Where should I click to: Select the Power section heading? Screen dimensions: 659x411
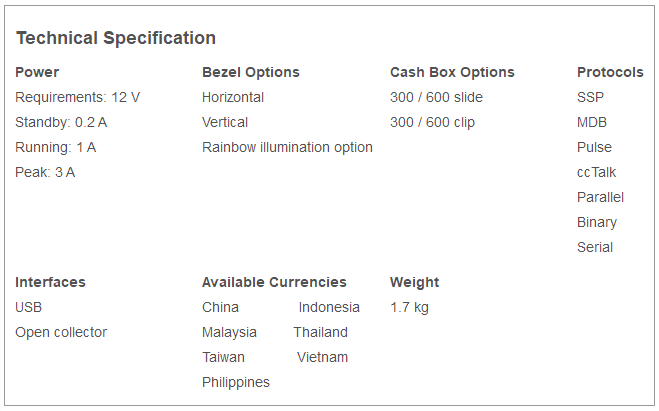click(x=37, y=72)
